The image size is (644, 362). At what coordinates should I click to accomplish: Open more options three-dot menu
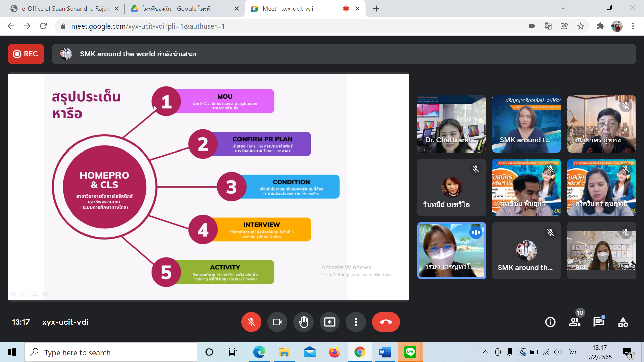click(356, 322)
